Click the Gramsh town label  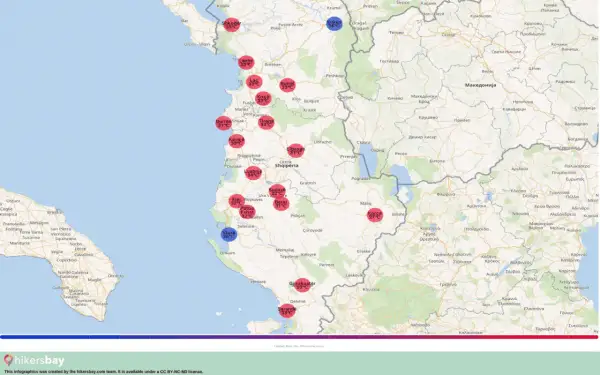click(x=308, y=183)
